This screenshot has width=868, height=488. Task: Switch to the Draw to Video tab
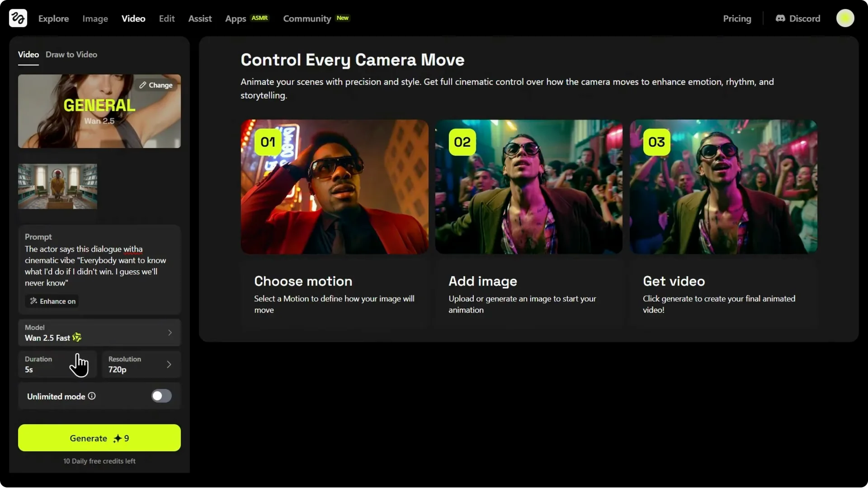point(71,54)
